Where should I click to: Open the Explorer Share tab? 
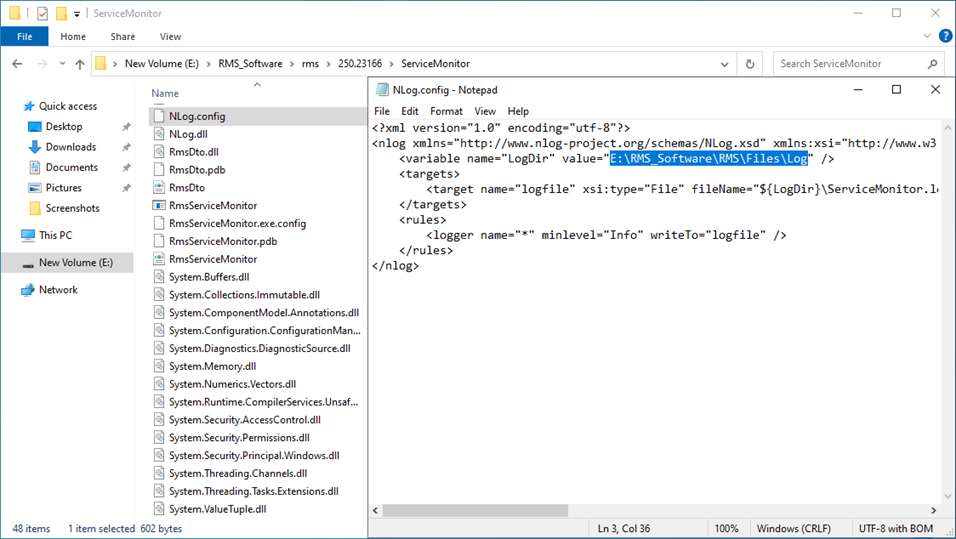coord(123,37)
